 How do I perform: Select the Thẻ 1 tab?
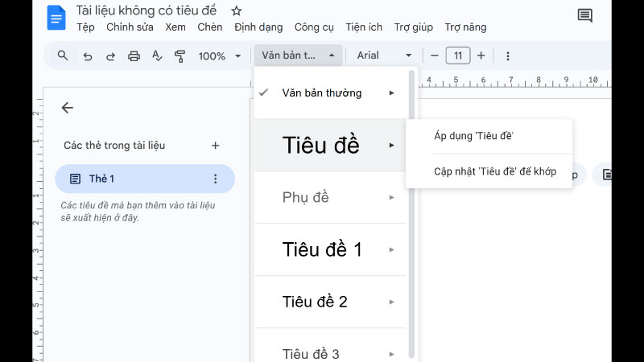coord(145,179)
